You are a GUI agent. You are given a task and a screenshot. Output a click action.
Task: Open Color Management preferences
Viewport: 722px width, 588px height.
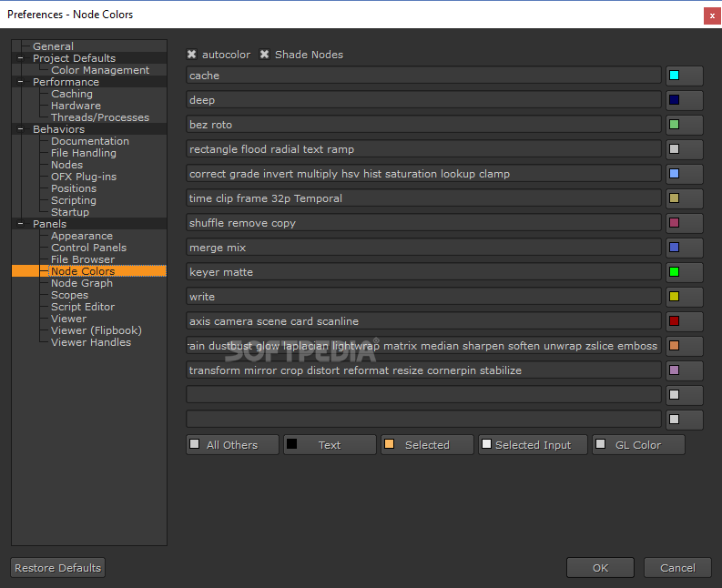(x=100, y=70)
